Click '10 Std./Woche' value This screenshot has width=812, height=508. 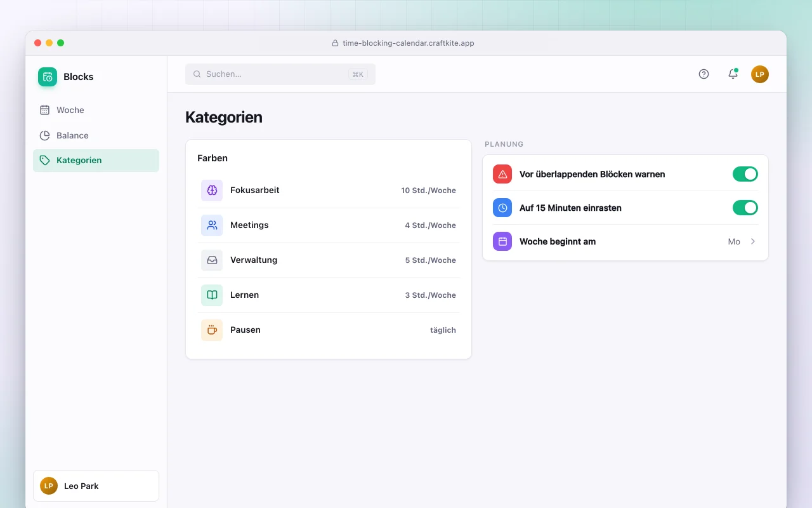pyautogui.click(x=428, y=190)
